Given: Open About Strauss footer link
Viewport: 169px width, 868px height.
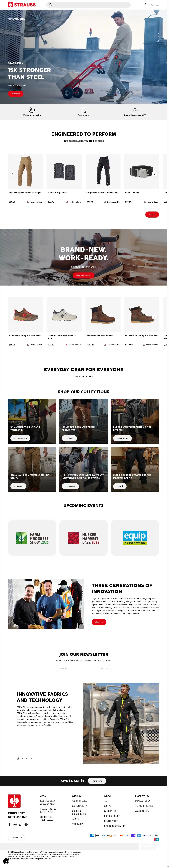Looking at the screenshot, I should (x=79, y=801).
